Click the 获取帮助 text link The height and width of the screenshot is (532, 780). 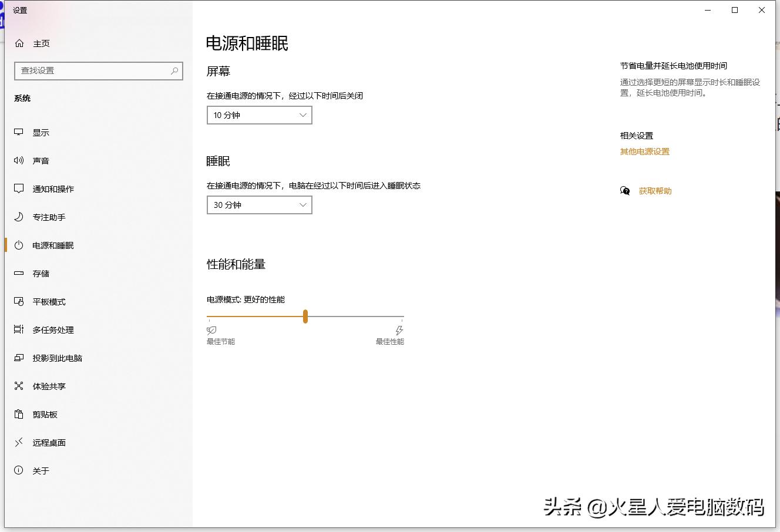tap(654, 191)
